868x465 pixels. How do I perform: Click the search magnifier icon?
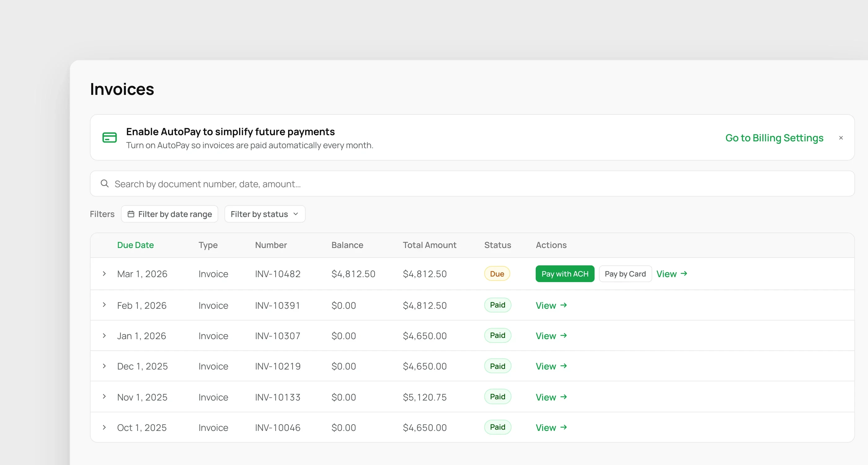pyautogui.click(x=105, y=184)
